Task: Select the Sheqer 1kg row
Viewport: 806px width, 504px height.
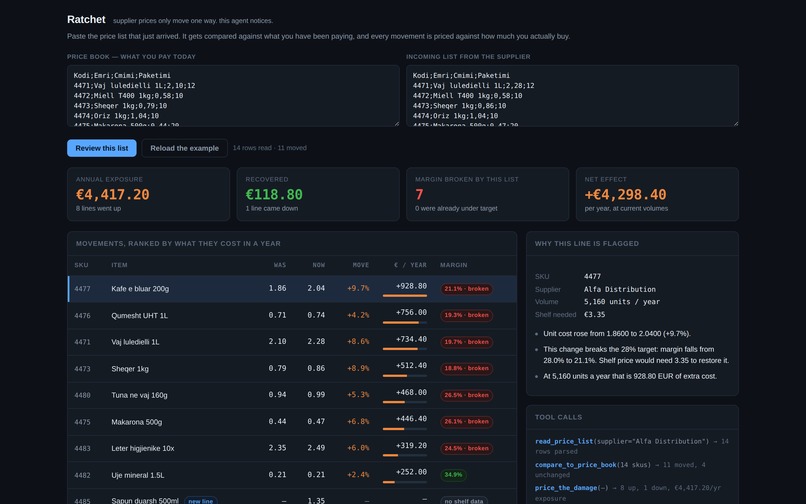Action: coord(292,369)
